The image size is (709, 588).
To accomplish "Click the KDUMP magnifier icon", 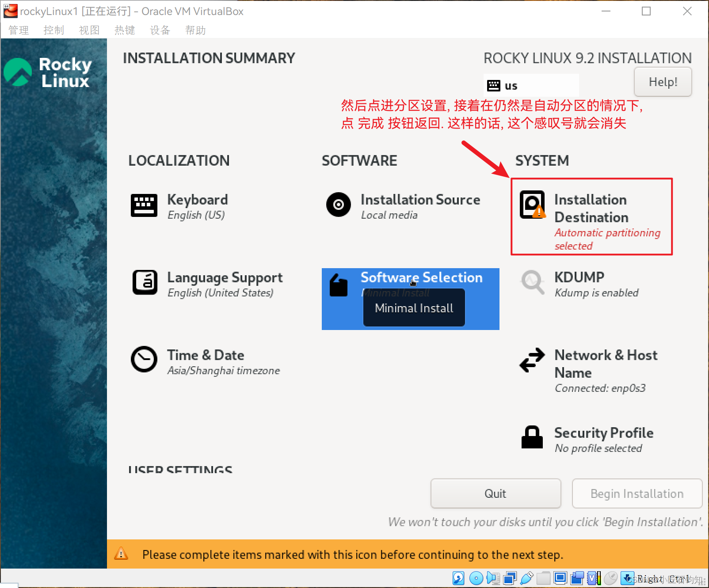I will 533,282.
